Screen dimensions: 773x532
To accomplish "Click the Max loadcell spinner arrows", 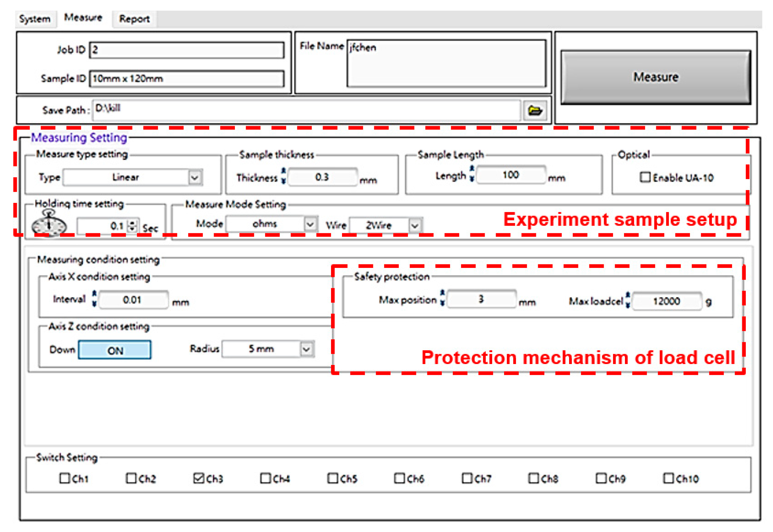I will tap(627, 300).
